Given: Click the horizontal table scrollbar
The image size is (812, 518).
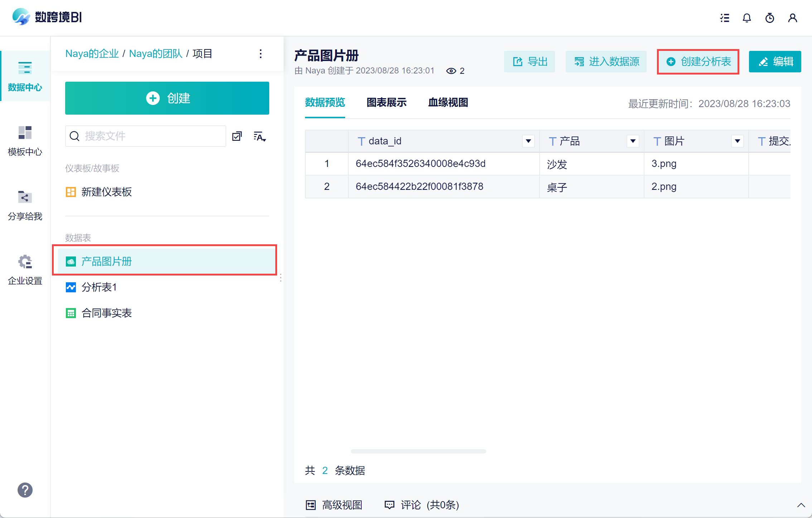Looking at the screenshot, I should pyautogui.click(x=418, y=451).
